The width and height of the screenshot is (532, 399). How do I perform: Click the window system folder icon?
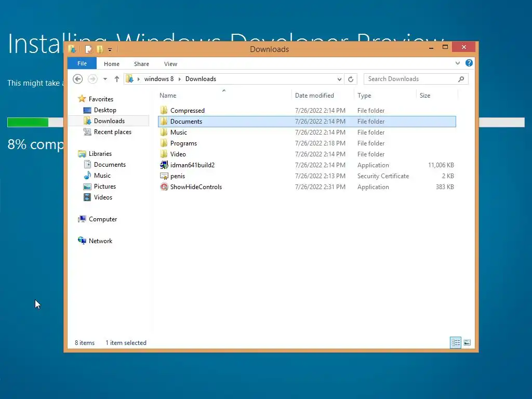[x=72, y=49]
